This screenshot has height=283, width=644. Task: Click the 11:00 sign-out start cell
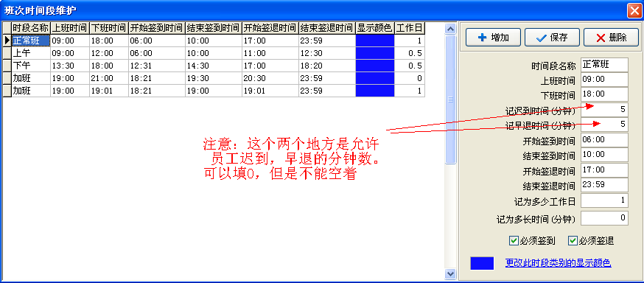(x=270, y=53)
